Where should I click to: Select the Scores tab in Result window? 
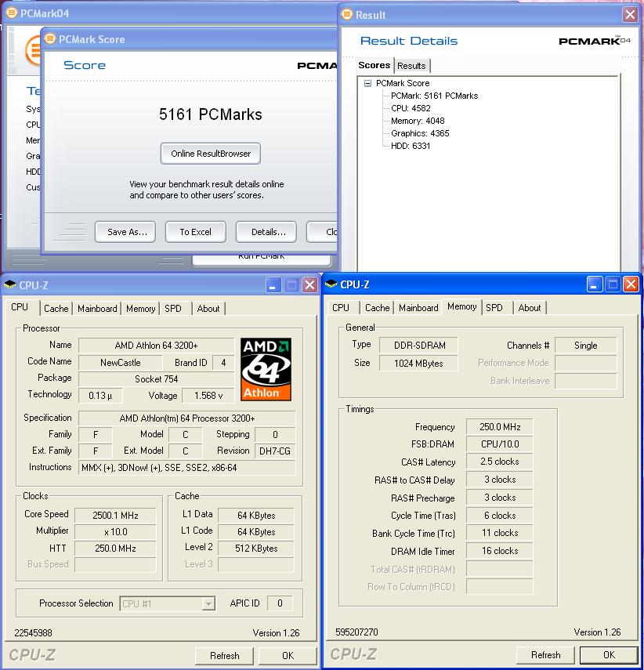pos(374,65)
